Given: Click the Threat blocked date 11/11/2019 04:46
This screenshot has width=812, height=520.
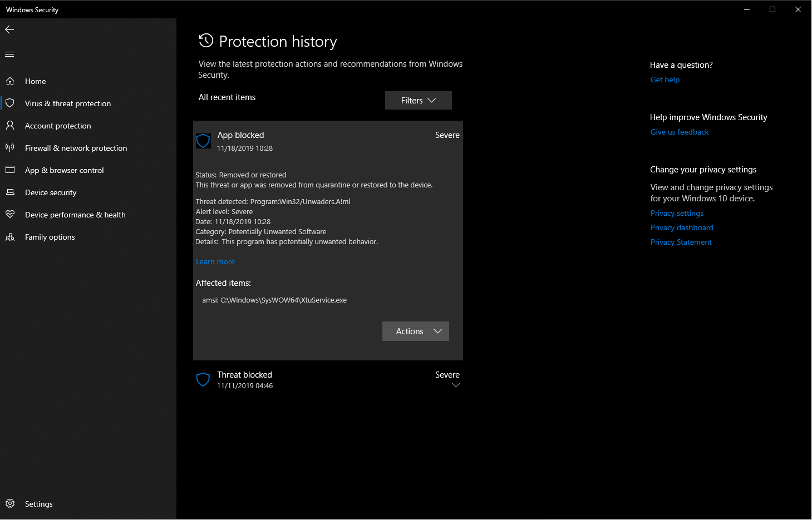Looking at the screenshot, I should coord(245,386).
